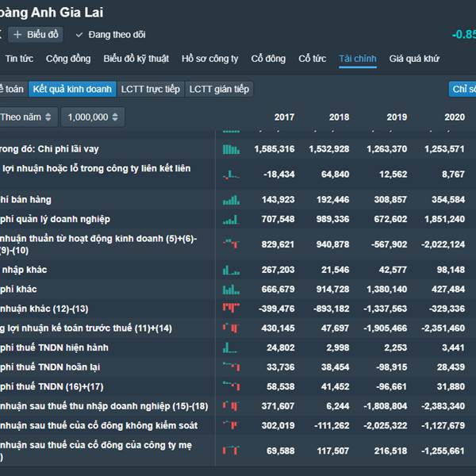The width and height of the screenshot is (476, 476).
Task: Click sparkline chart for phí khác row
Action: click(232, 290)
